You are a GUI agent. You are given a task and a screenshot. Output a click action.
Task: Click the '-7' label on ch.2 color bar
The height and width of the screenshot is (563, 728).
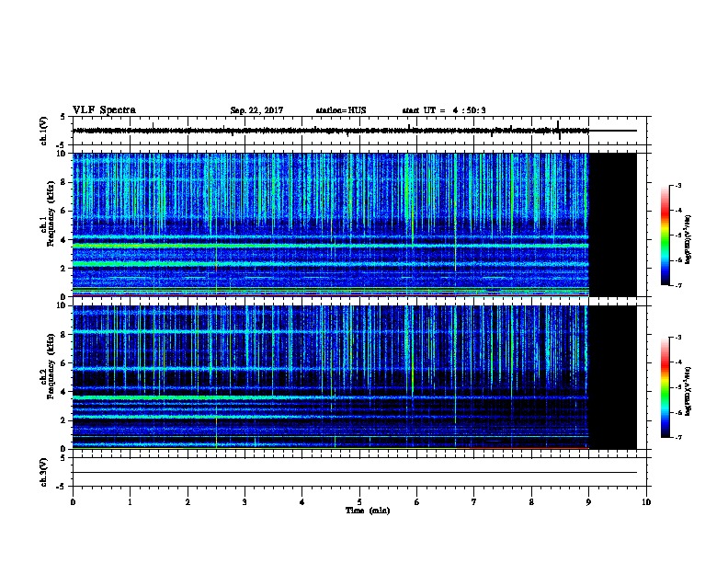click(x=677, y=438)
